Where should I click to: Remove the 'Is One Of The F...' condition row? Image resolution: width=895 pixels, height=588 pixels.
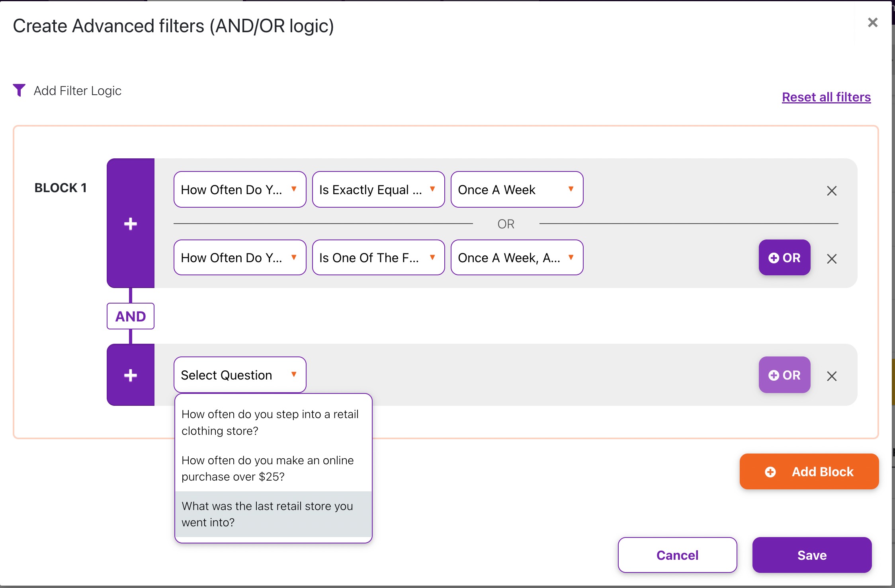point(832,259)
